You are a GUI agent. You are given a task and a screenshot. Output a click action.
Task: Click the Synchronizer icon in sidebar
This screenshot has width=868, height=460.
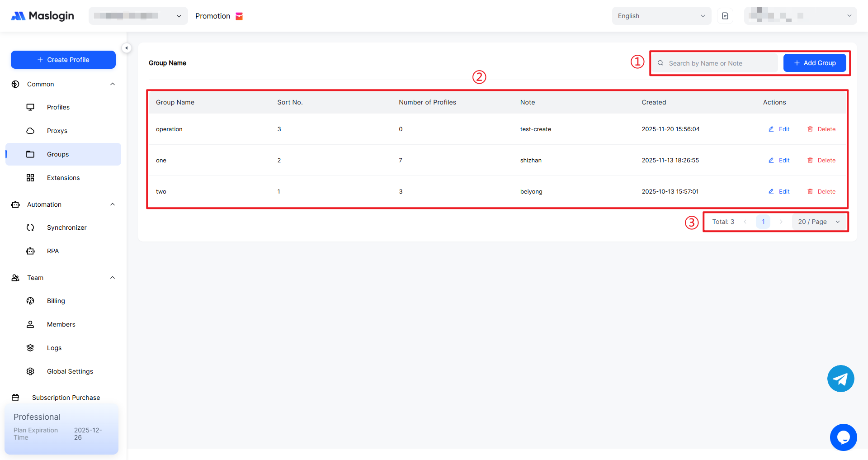(x=30, y=228)
